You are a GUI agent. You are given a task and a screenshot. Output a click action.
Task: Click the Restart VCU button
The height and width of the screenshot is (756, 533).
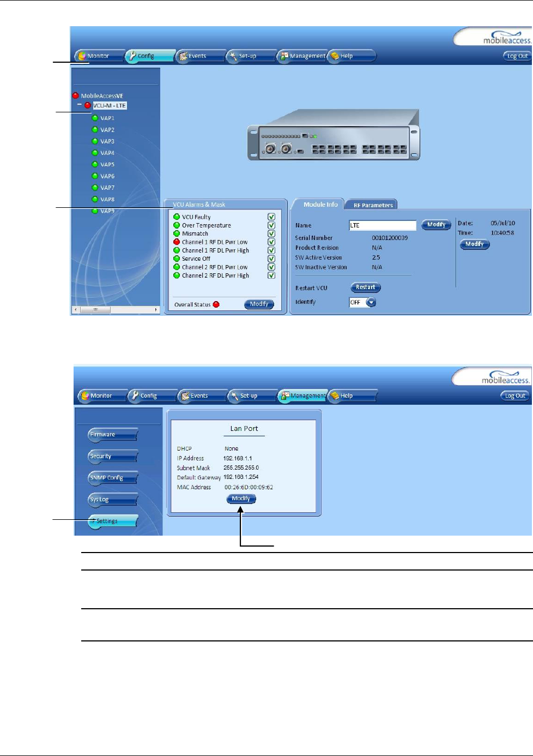(x=365, y=287)
